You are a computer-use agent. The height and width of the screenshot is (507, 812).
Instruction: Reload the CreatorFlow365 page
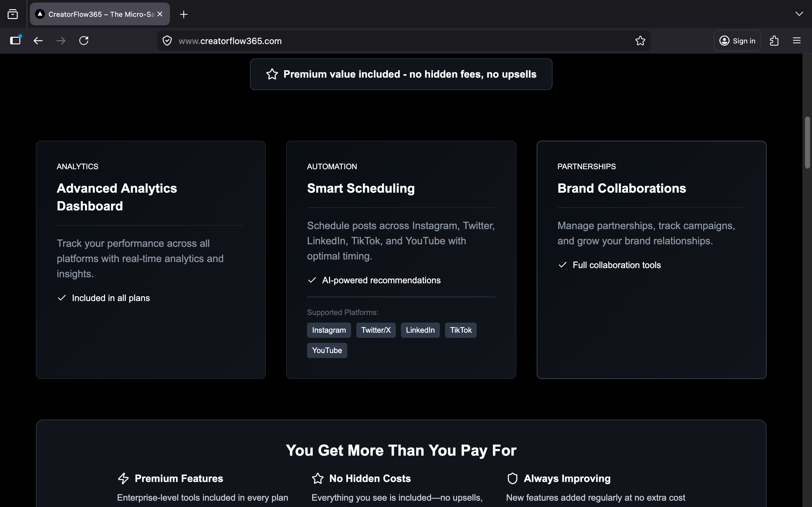[83, 41]
